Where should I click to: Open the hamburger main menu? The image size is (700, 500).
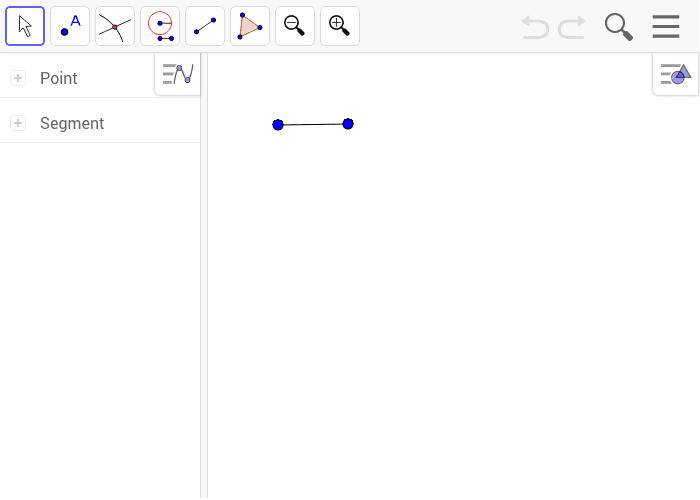coord(666,27)
